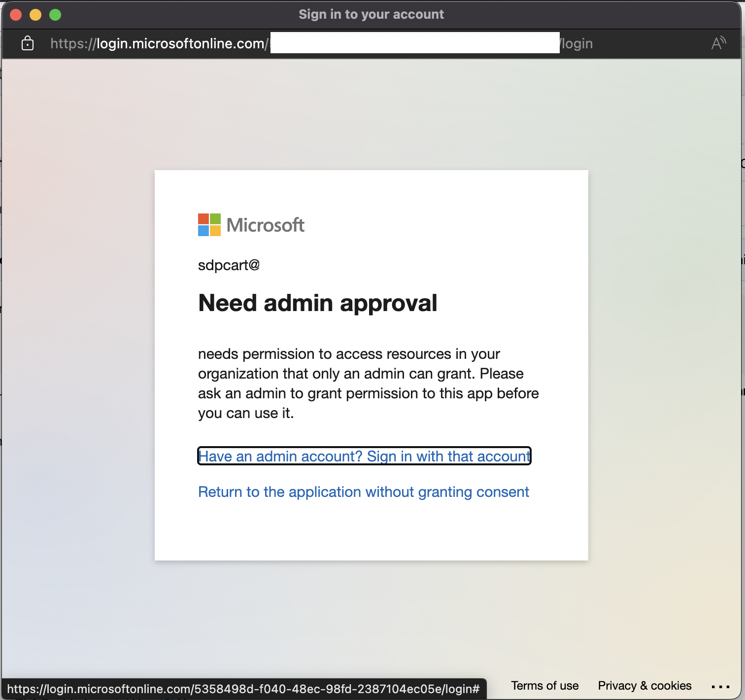745x700 pixels.
Task: Click the lock icon in the address bar
Action: tap(28, 43)
